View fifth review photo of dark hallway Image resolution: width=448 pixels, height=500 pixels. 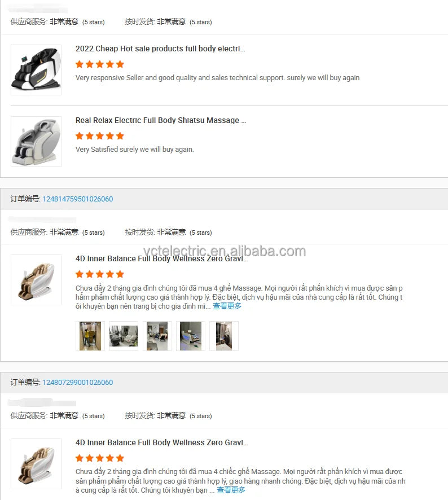point(224,336)
